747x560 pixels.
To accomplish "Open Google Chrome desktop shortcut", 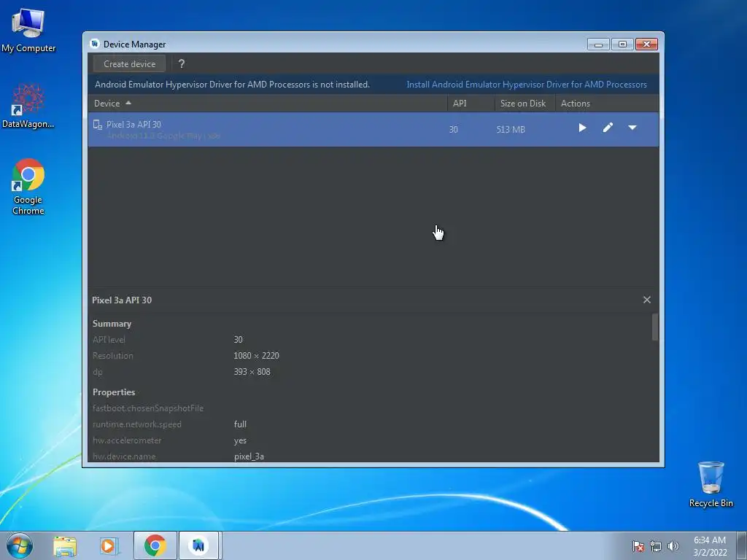I will click(28, 187).
